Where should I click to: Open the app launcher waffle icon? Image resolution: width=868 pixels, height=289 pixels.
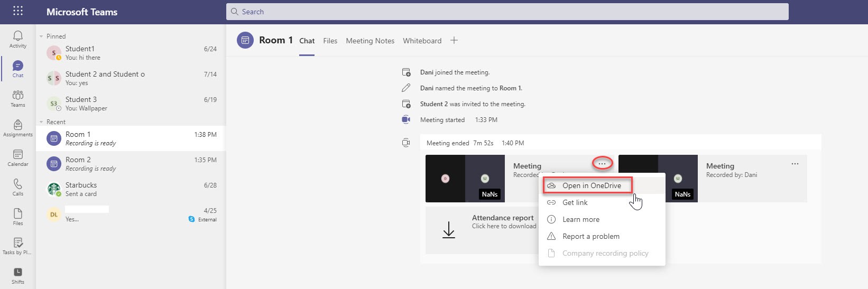pyautogui.click(x=18, y=11)
